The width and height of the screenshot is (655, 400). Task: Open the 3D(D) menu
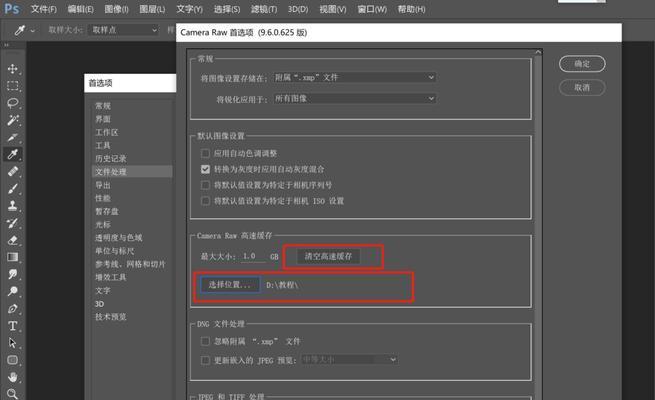tap(298, 9)
